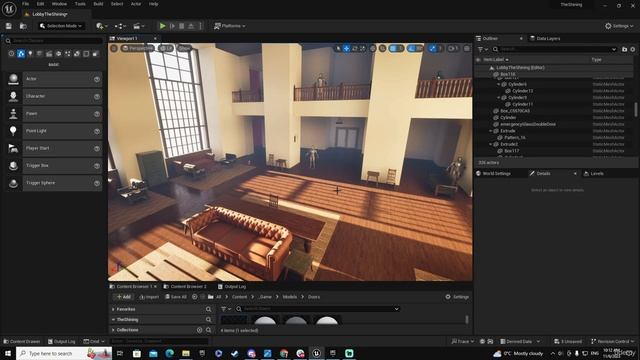Select Cylinder11 in Outliner
The height and width of the screenshot is (360, 640).
click(522, 104)
